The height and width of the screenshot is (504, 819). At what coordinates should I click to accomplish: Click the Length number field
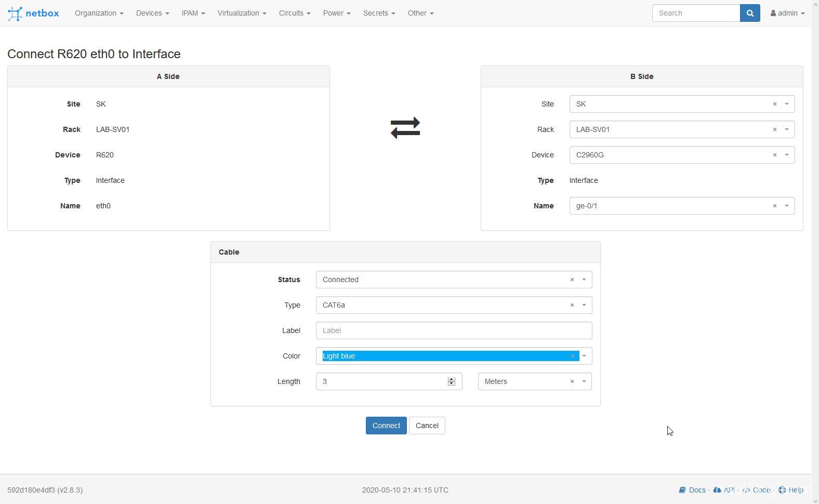[x=389, y=381]
